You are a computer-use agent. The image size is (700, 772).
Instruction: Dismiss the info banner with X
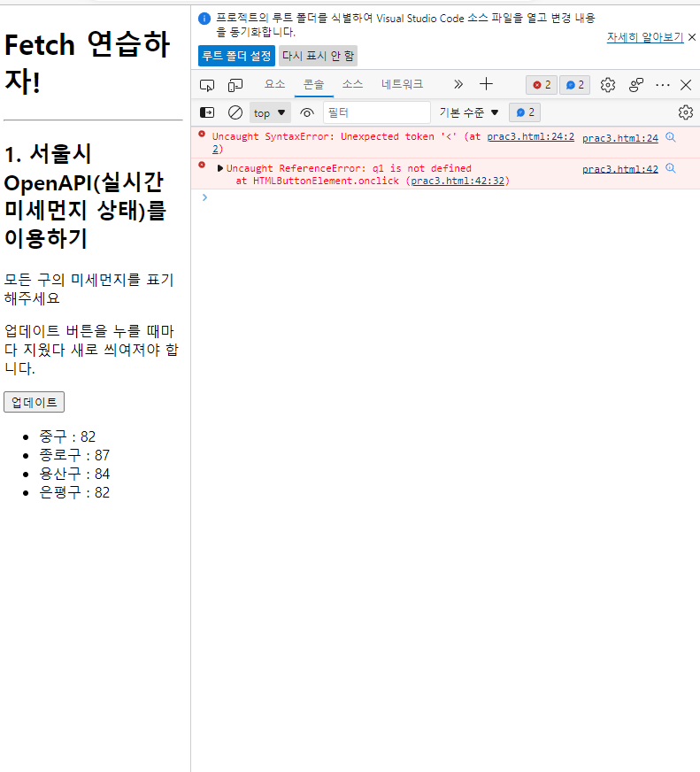point(692,37)
